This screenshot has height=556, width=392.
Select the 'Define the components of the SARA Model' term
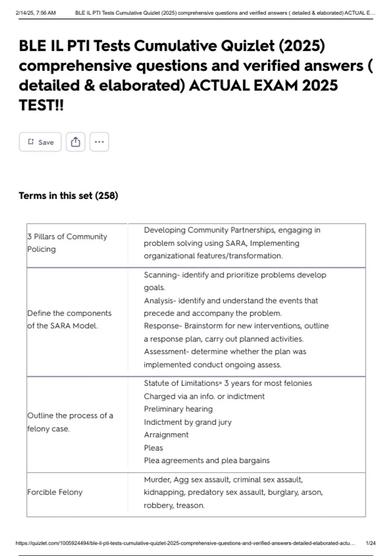point(70,319)
